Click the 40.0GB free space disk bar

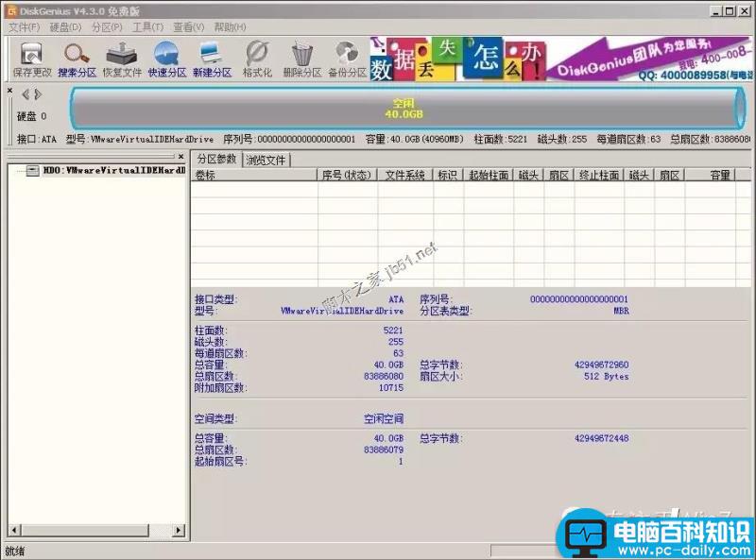pos(404,109)
